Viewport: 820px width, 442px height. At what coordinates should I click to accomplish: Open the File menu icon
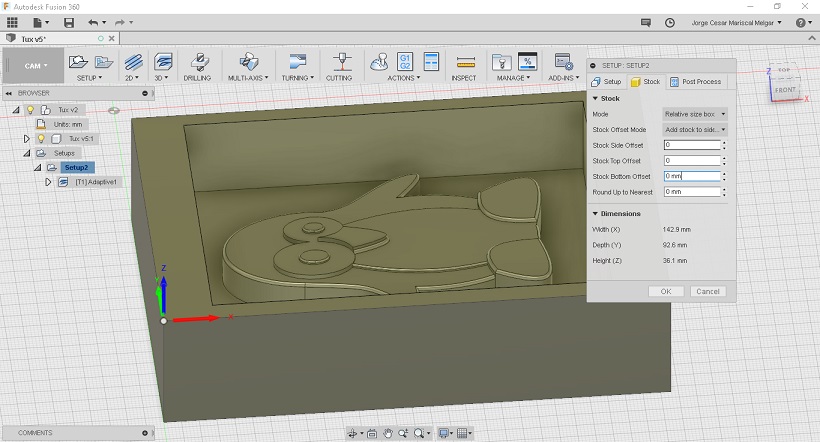38,22
